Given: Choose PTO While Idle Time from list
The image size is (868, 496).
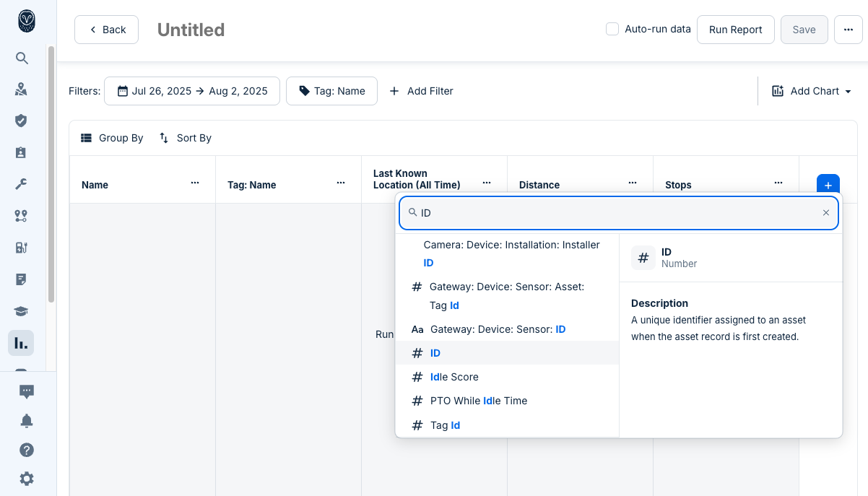Looking at the screenshot, I should (478, 401).
